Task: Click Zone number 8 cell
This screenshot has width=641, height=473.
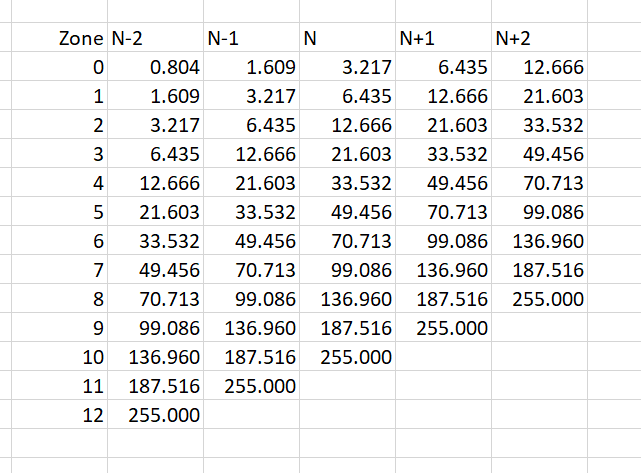Action: point(60,298)
